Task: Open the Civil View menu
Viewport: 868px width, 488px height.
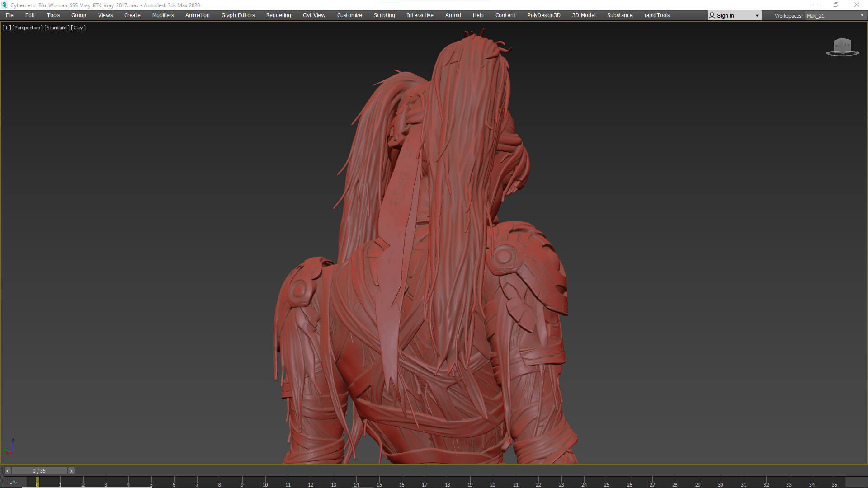Action: [x=314, y=15]
